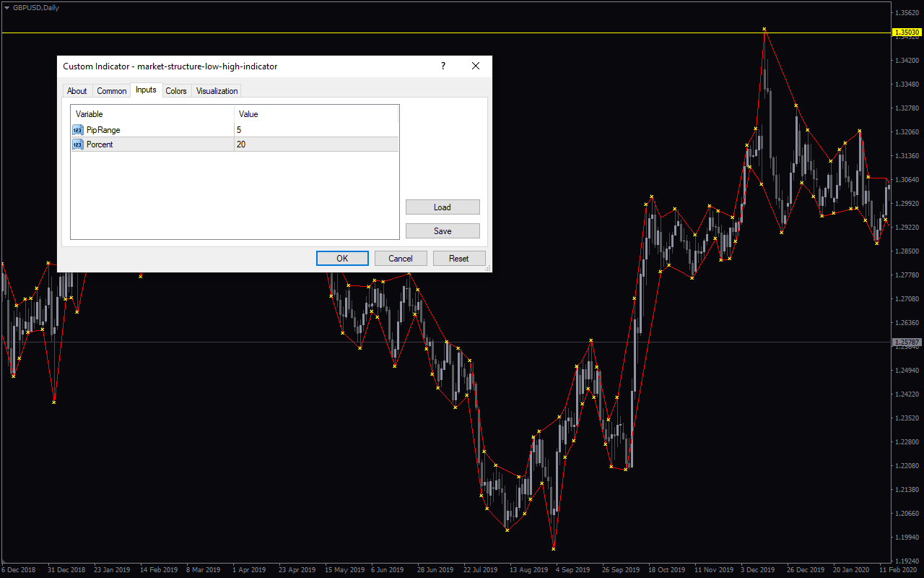Edit the Porcent value 20

coord(316,144)
